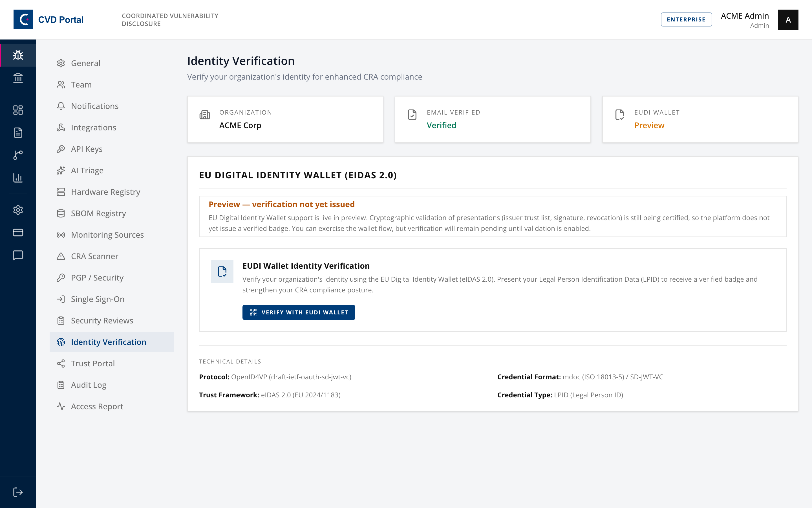Screen dimensions: 812x508
Task: Click the Email Verified file-check icon
Action: 412,115
